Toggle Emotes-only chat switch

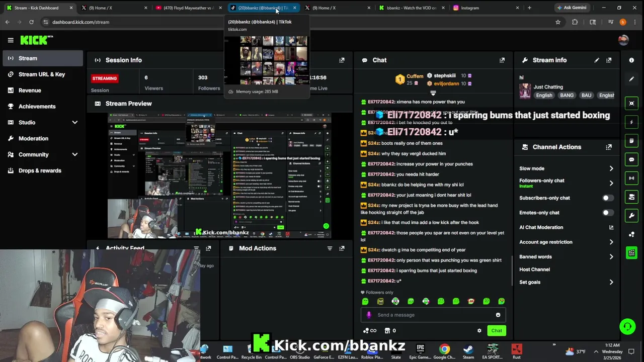click(608, 213)
